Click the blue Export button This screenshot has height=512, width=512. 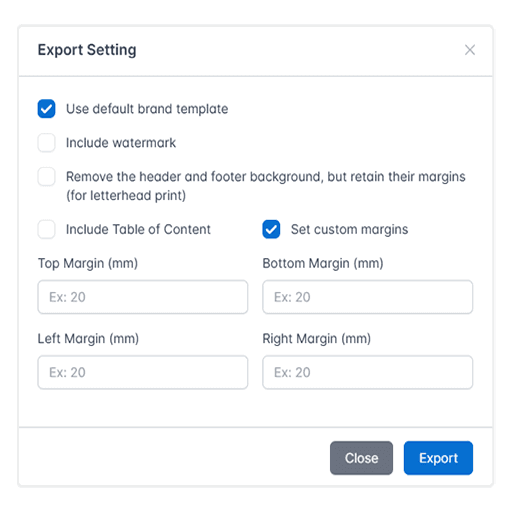tap(438, 458)
